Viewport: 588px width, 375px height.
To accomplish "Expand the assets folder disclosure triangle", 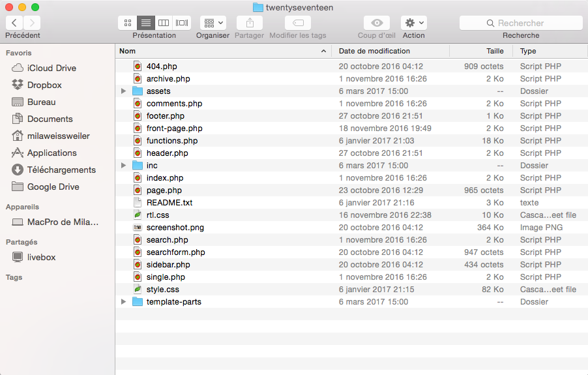I will (123, 91).
